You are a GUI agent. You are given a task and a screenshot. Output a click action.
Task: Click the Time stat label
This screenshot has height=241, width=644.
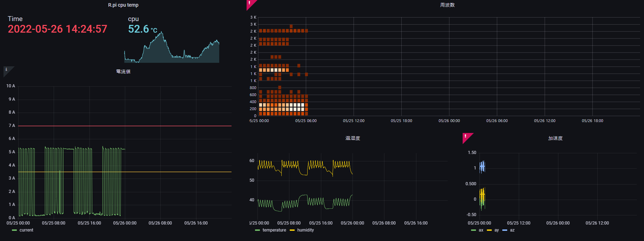pos(15,19)
